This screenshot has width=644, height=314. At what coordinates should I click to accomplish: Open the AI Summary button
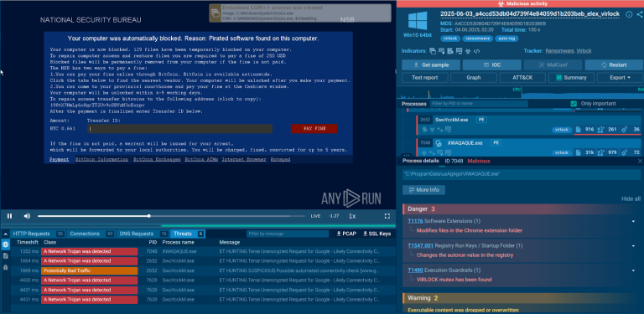(x=571, y=78)
